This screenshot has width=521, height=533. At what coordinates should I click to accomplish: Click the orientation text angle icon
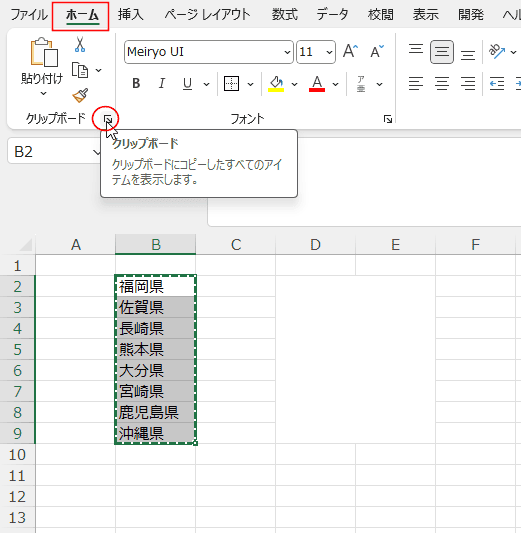click(497, 52)
